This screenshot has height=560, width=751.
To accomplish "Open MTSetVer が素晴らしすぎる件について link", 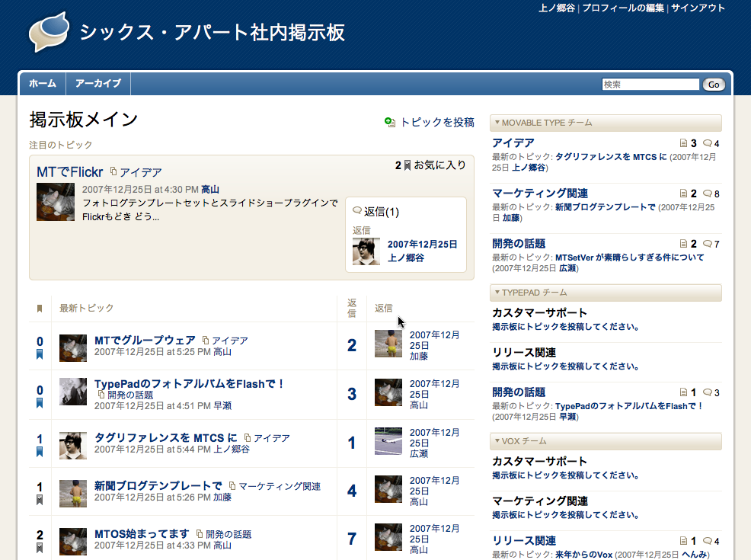I will tap(629, 258).
